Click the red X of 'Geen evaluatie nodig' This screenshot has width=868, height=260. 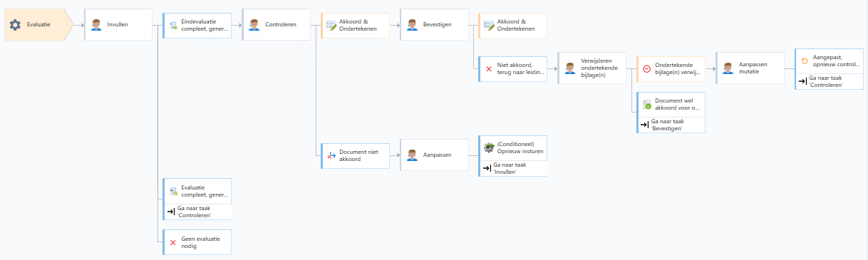(172, 243)
